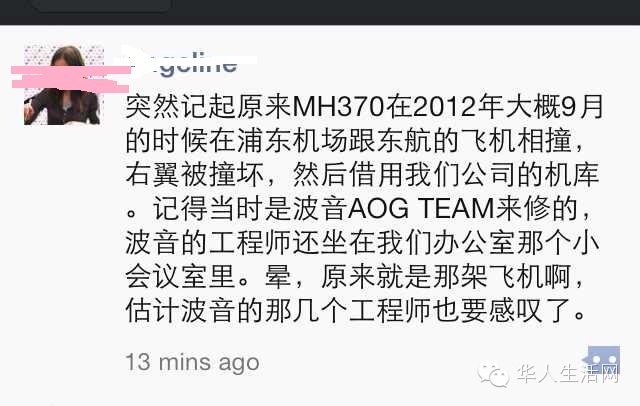The width and height of the screenshot is (640, 406).
Task: Tap the post line mentioning '浦东机场'
Action: coord(354,141)
